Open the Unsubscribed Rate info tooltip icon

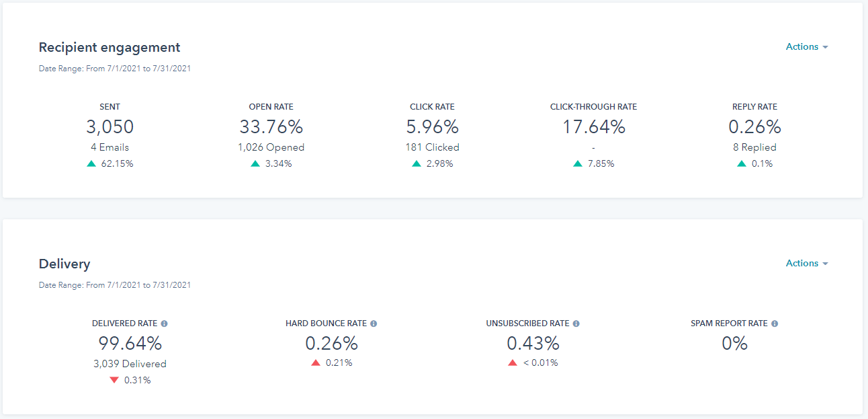[576, 323]
